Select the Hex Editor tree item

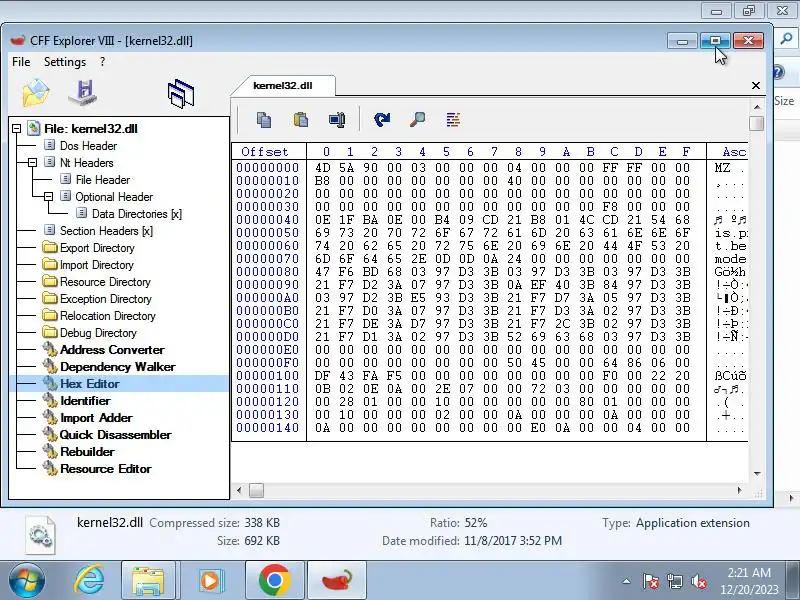tap(89, 384)
